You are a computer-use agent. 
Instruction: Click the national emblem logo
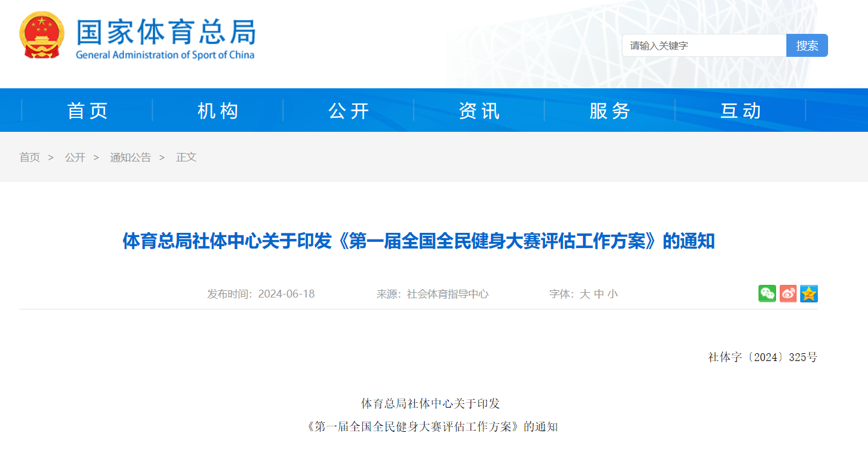pyautogui.click(x=41, y=36)
